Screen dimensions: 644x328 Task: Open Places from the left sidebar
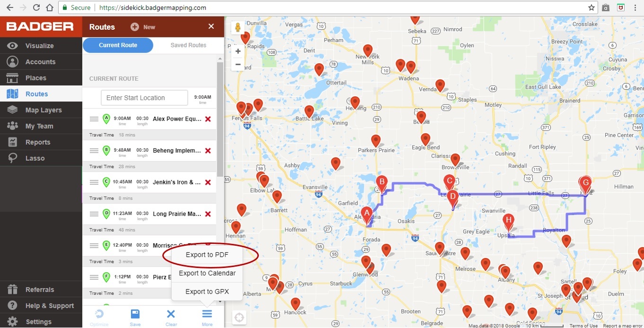tap(41, 78)
